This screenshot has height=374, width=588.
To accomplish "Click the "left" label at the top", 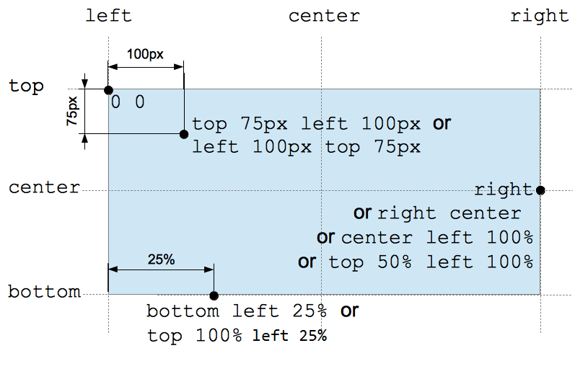I will 109,16.
